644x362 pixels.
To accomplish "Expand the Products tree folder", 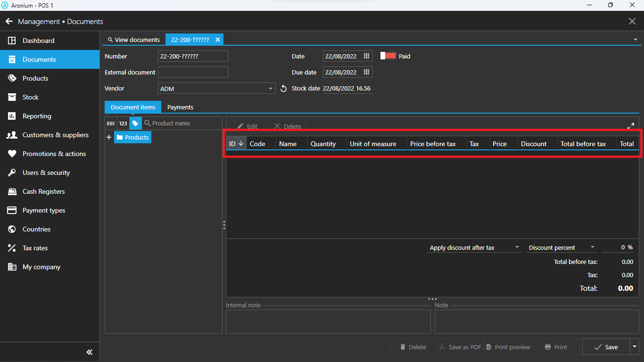I will click(109, 138).
